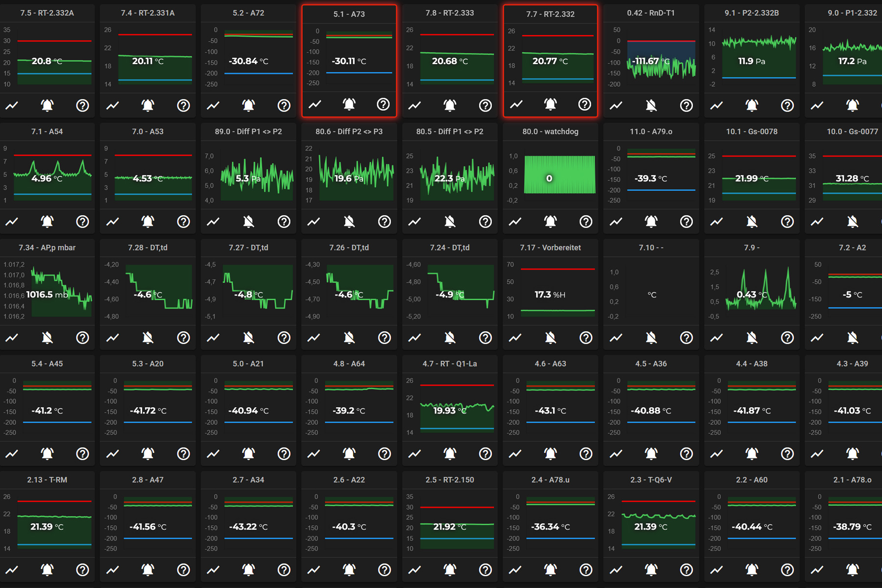
Task: Open trend icon on 2.6 - A22 tile
Action: coord(314,570)
